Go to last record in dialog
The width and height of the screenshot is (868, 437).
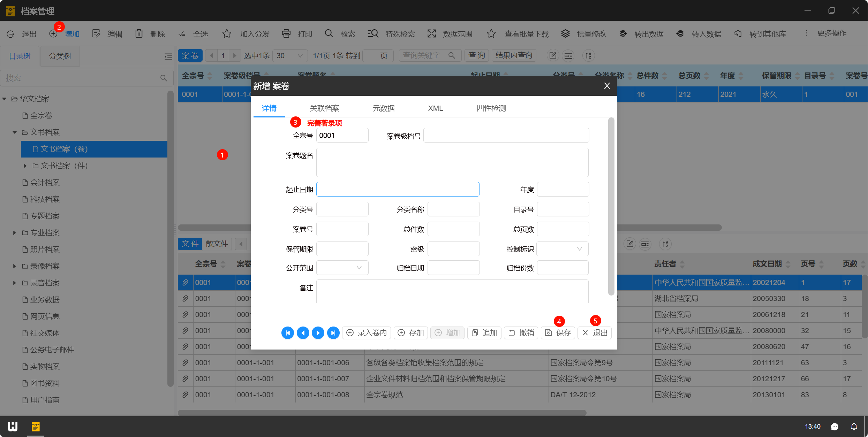click(333, 333)
